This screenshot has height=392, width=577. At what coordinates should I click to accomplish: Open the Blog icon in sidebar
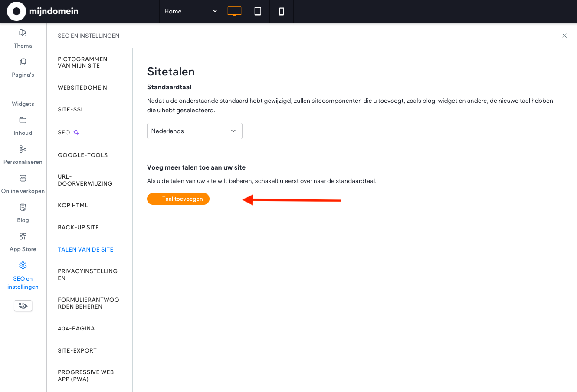[x=23, y=207]
